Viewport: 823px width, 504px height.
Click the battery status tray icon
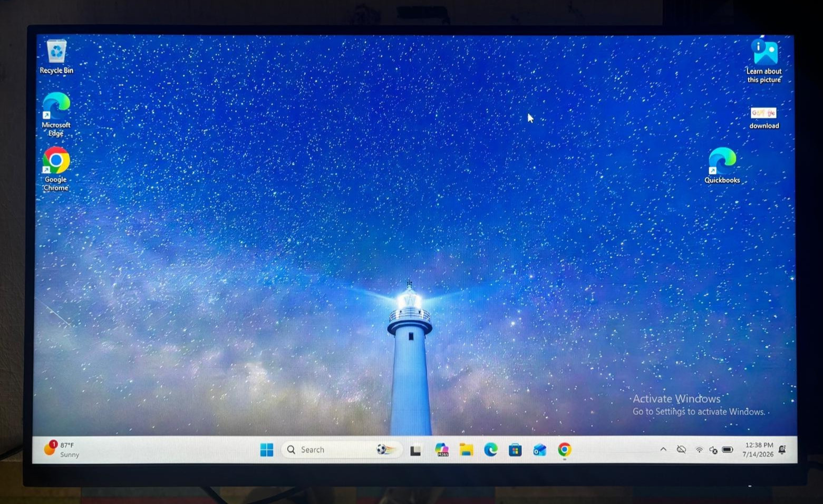click(728, 450)
